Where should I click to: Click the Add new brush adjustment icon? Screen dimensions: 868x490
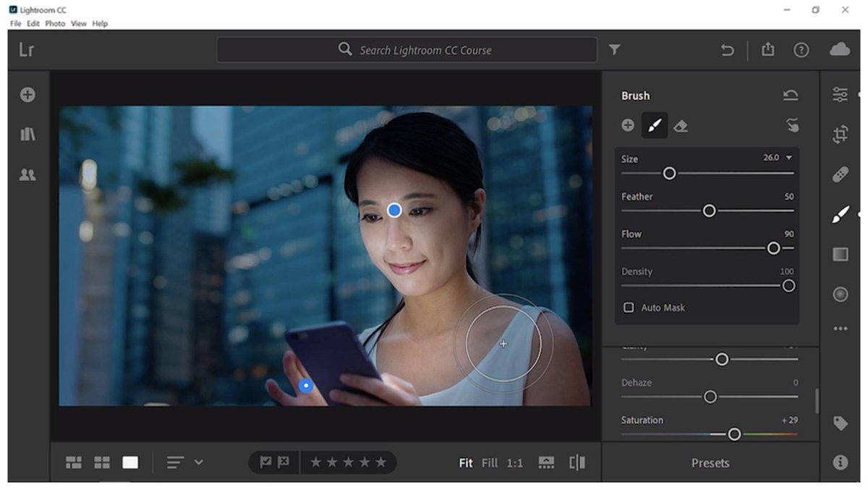click(628, 124)
